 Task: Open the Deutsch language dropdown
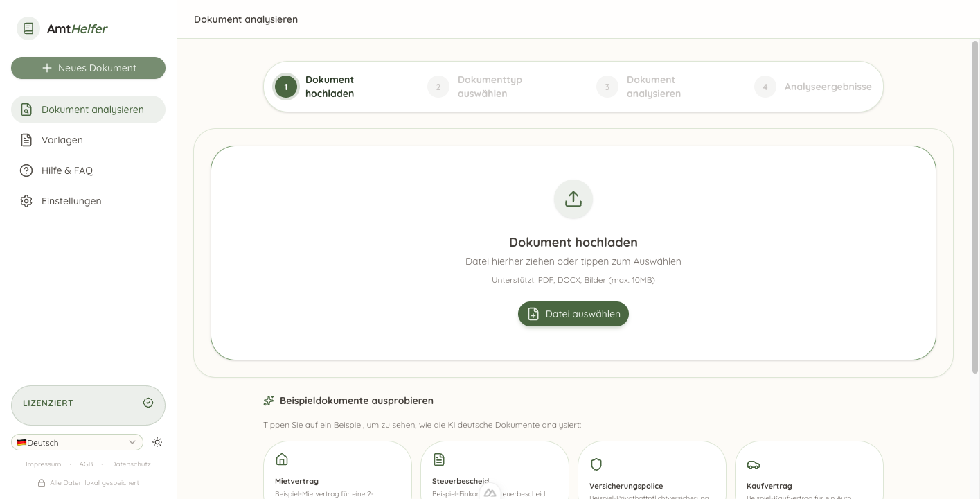point(76,442)
